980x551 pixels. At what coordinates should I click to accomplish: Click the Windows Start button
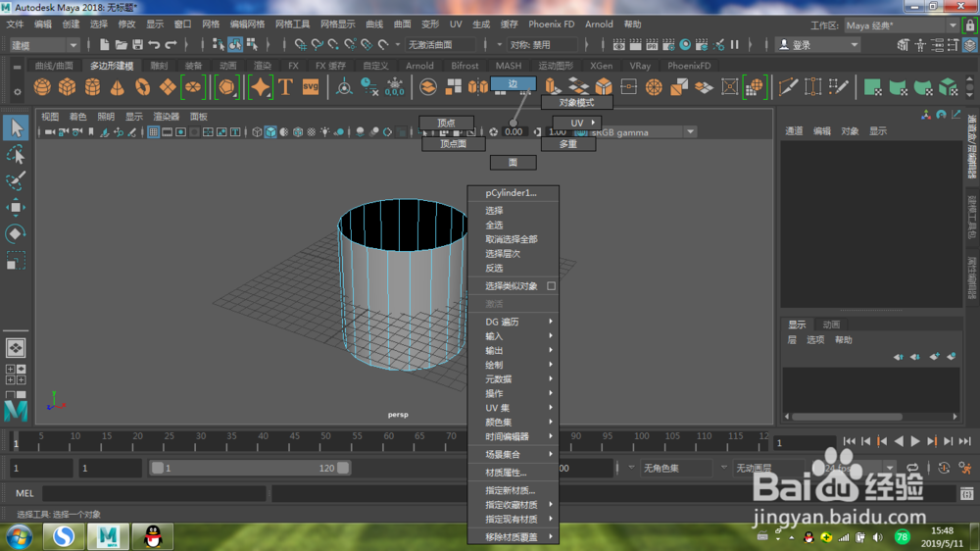20,537
